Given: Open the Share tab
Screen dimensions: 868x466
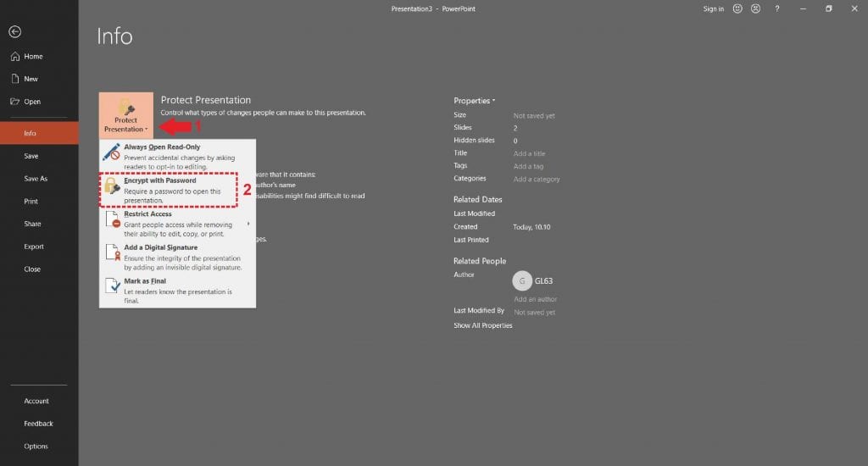Looking at the screenshot, I should pos(39,224).
